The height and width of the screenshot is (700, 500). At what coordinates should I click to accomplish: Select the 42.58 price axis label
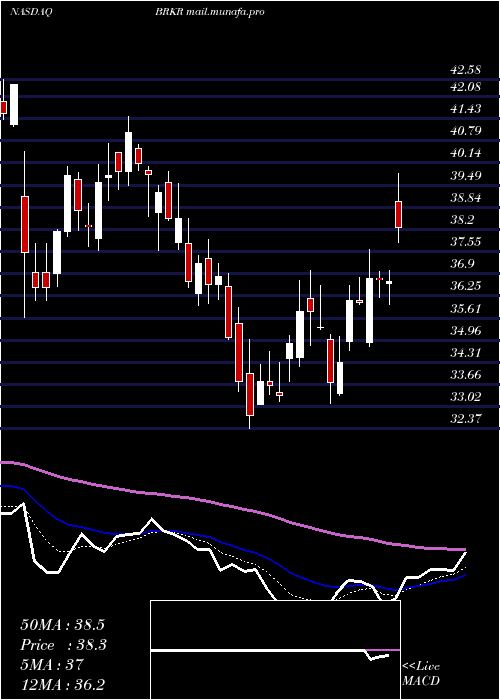[465, 70]
